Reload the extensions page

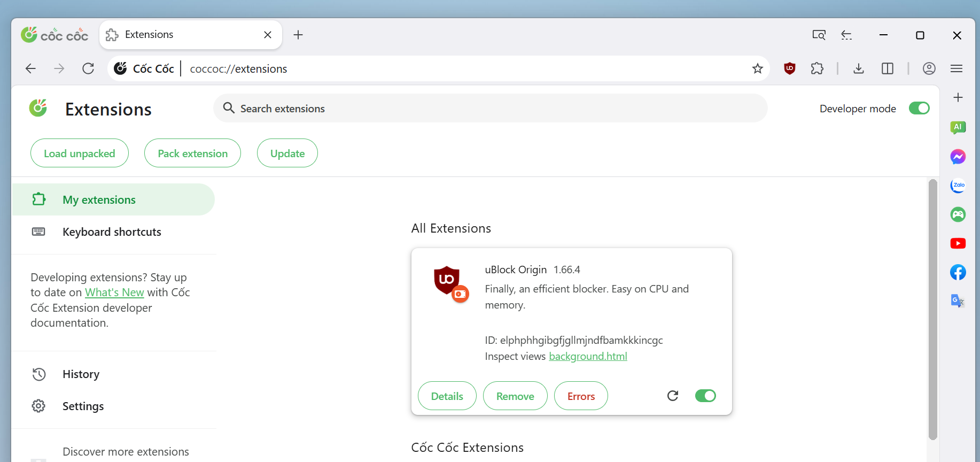coord(88,68)
